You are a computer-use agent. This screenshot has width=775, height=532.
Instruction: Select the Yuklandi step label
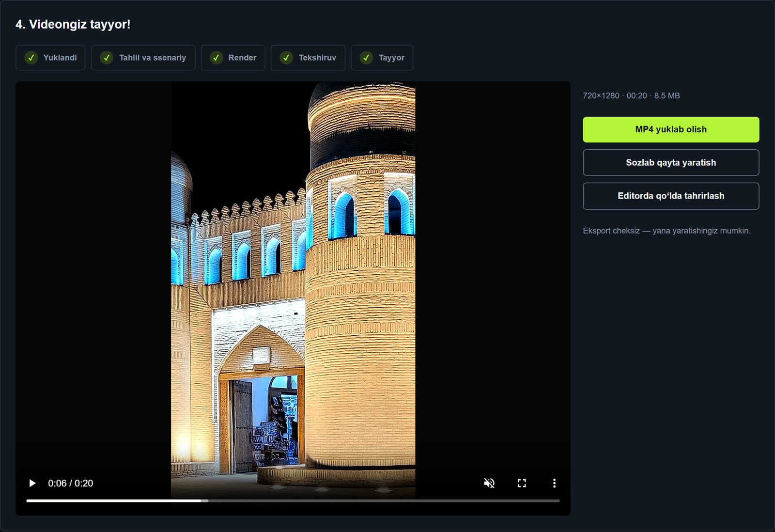coord(60,58)
